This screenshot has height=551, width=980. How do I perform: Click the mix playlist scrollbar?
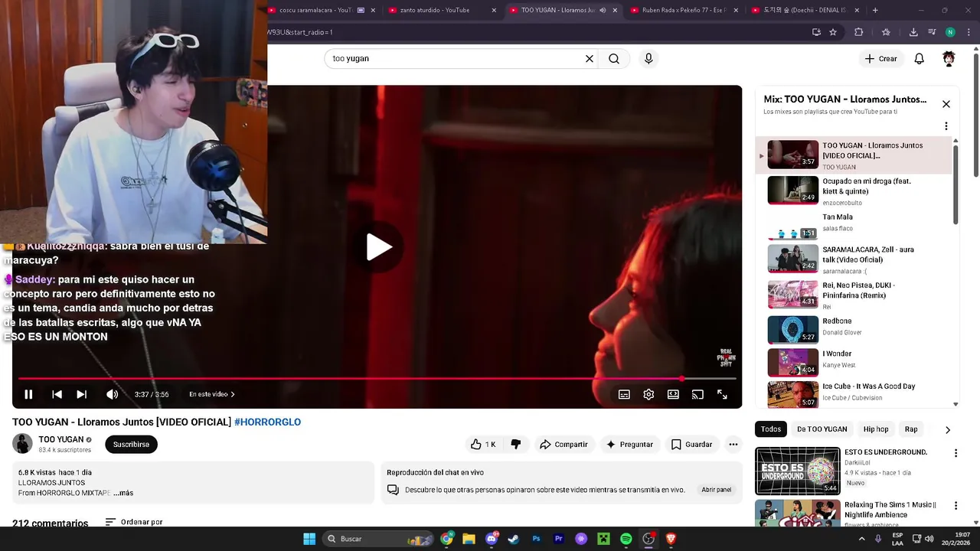(x=955, y=184)
